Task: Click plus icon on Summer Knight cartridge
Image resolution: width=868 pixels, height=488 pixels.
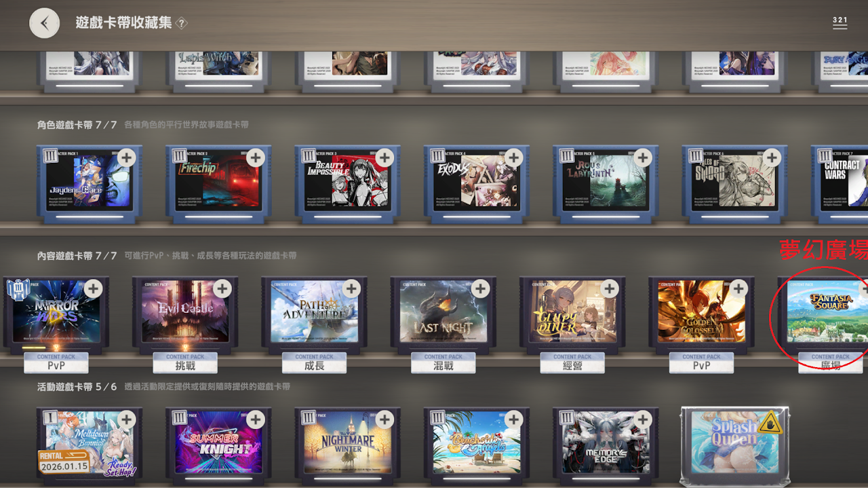Action: click(255, 420)
